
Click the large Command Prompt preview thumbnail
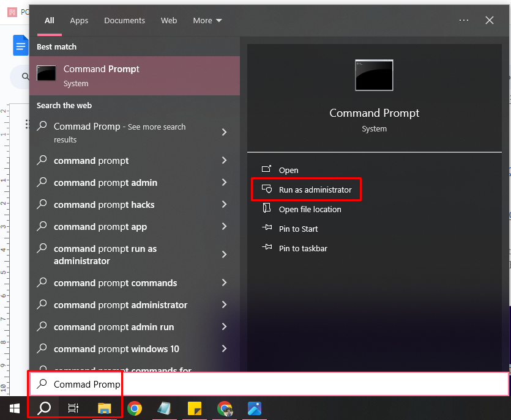tap(374, 75)
